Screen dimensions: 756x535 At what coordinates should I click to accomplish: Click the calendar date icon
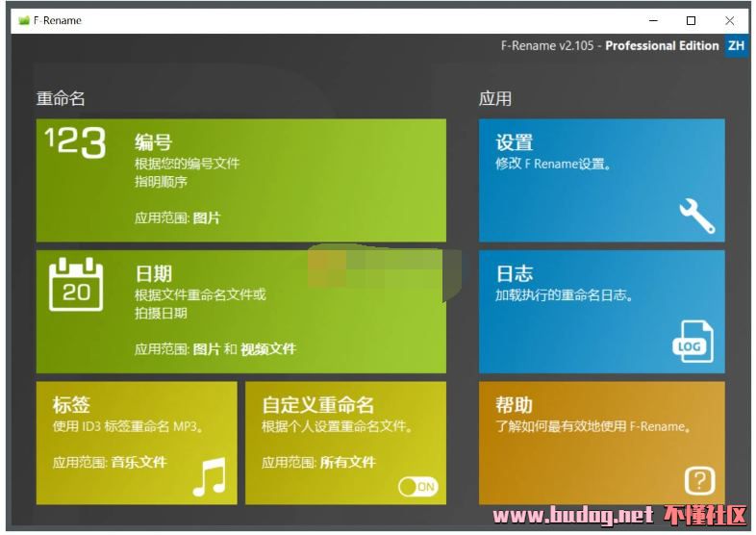pyautogui.click(x=76, y=284)
